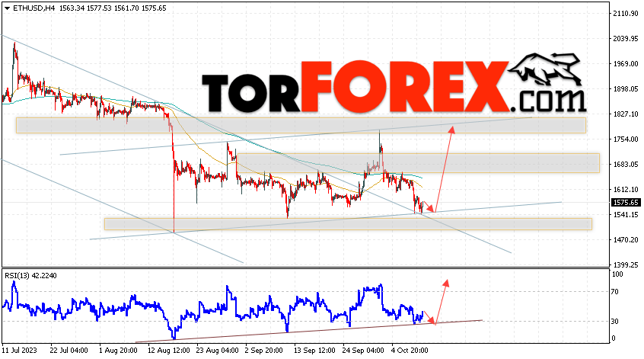Click the RSI scale value 30
The height and width of the screenshot is (359, 644).
tap(615, 322)
